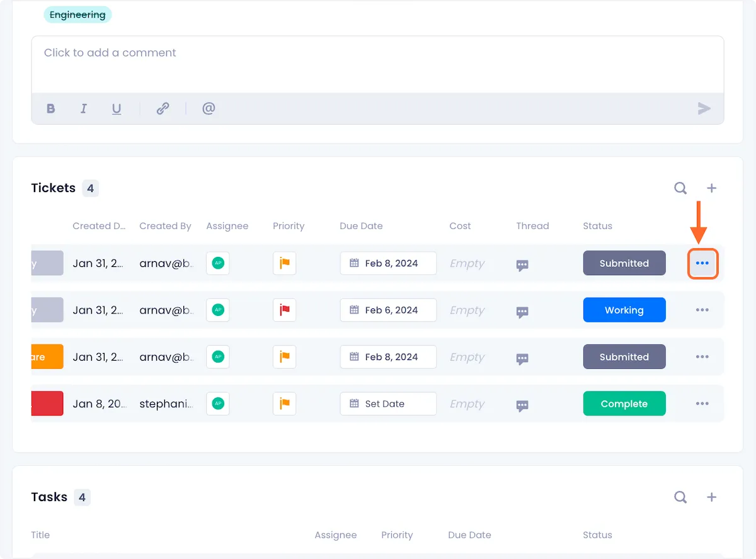This screenshot has height=559, width=756.
Task: Open assignee avatar of Complete ticket
Action: (218, 404)
